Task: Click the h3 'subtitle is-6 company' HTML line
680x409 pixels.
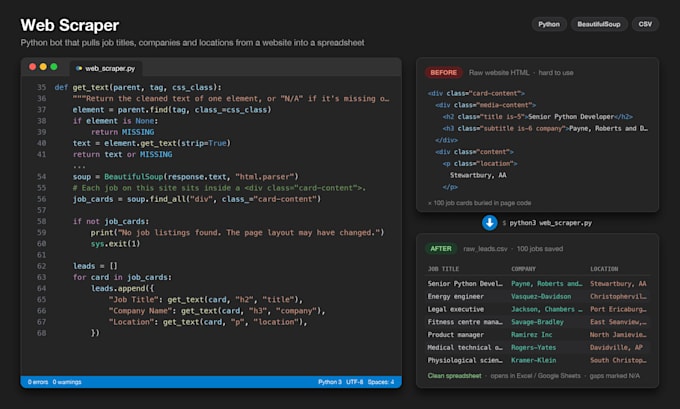Action: pos(546,128)
